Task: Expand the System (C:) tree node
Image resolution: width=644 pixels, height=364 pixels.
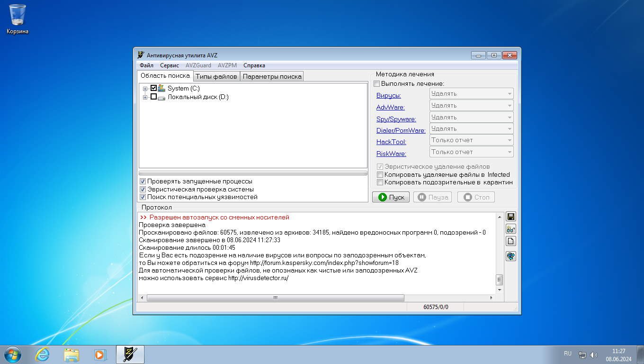Action: (145, 89)
